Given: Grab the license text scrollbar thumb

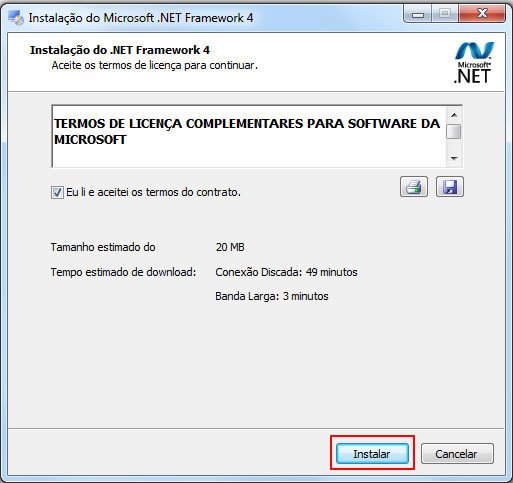Looking at the screenshot, I should [454, 131].
